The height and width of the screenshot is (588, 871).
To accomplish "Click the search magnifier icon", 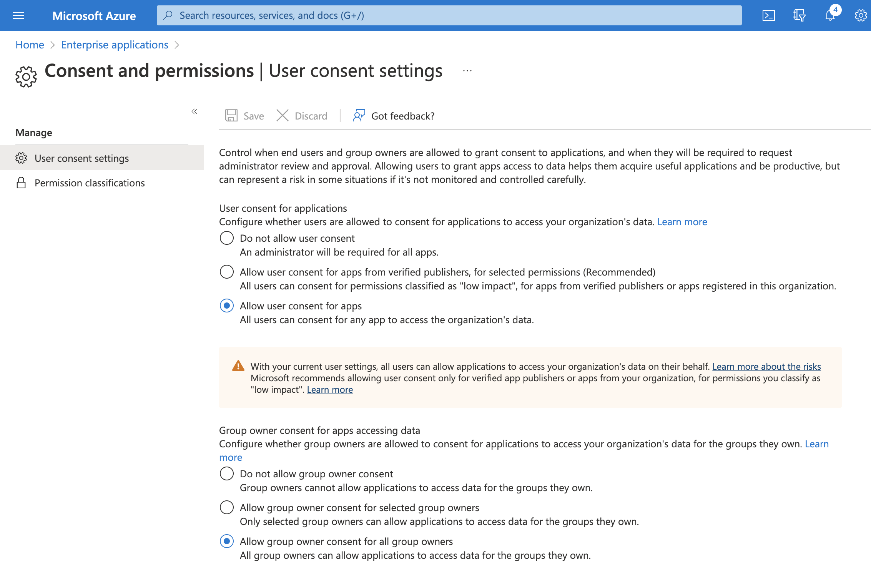I will coord(168,15).
